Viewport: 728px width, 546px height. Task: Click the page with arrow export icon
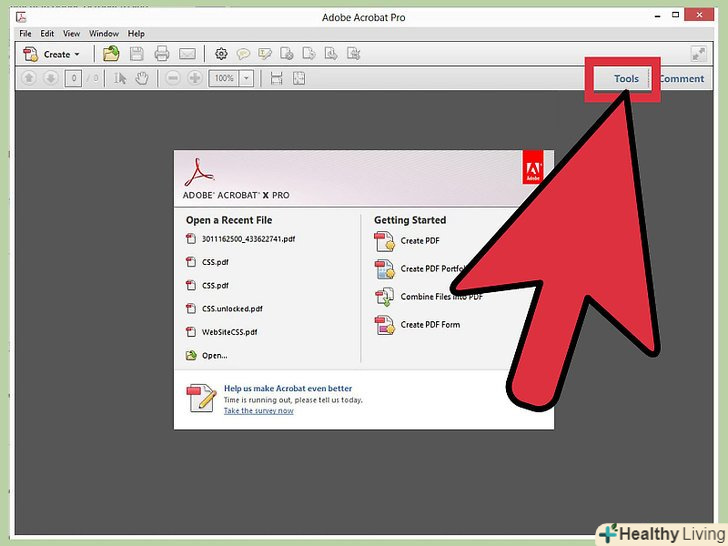coord(309,54)
